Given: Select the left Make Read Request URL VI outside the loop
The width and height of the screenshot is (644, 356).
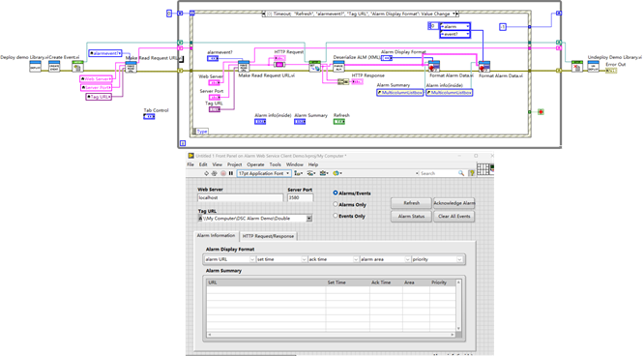Looking at the screenshot, I should tap(131, 67).
